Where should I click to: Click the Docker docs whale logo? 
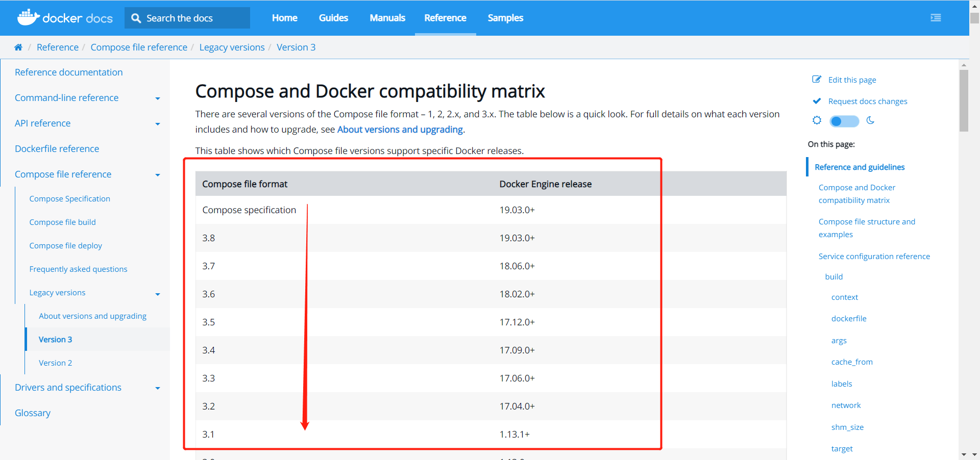point(29,17)
